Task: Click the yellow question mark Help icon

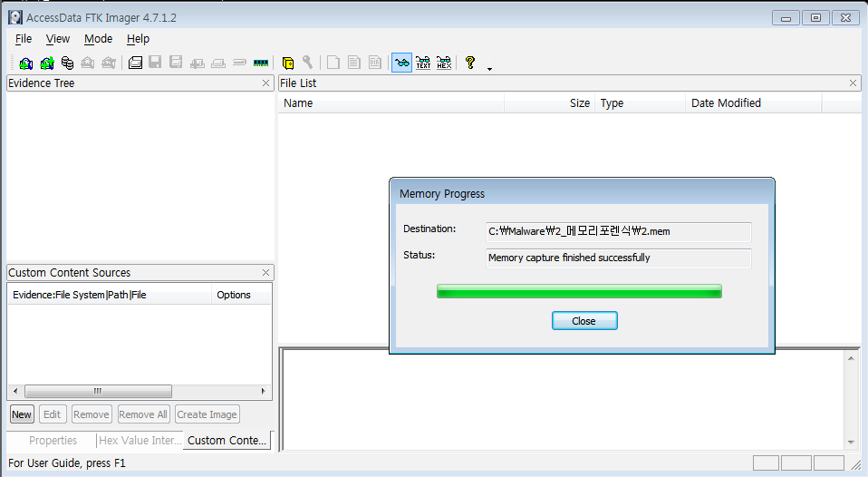Action: pos(470,63)
